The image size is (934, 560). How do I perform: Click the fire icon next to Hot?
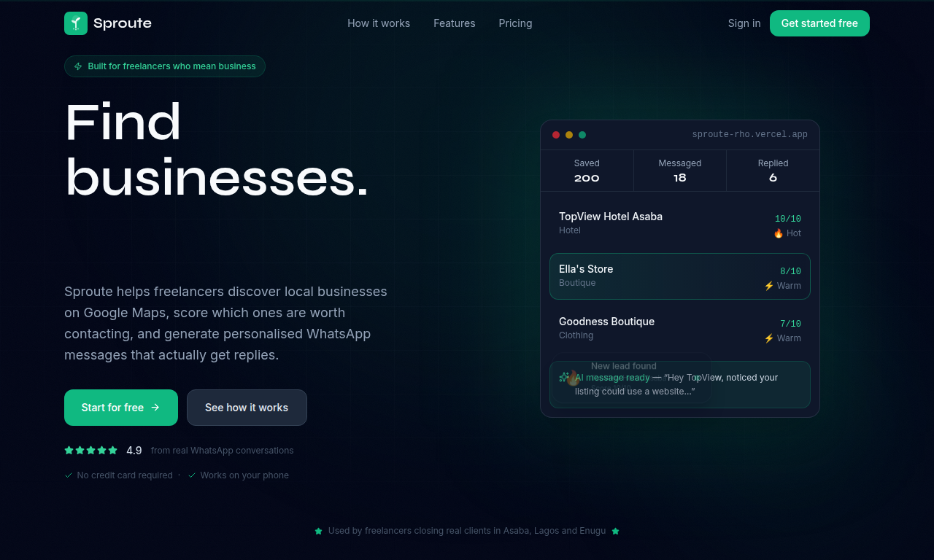pyautogui.click(x=779, y=233)
